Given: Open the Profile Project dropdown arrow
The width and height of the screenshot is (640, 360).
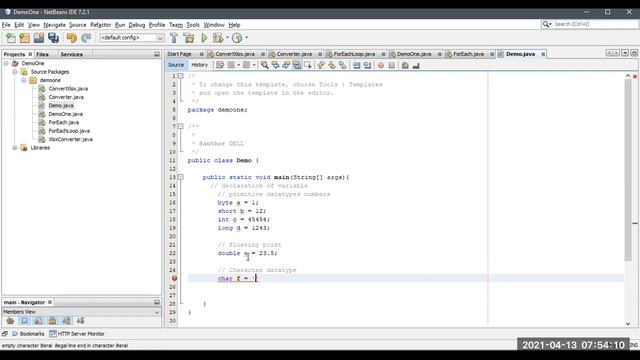Looking at the screenshot, I should click(246, 38).
